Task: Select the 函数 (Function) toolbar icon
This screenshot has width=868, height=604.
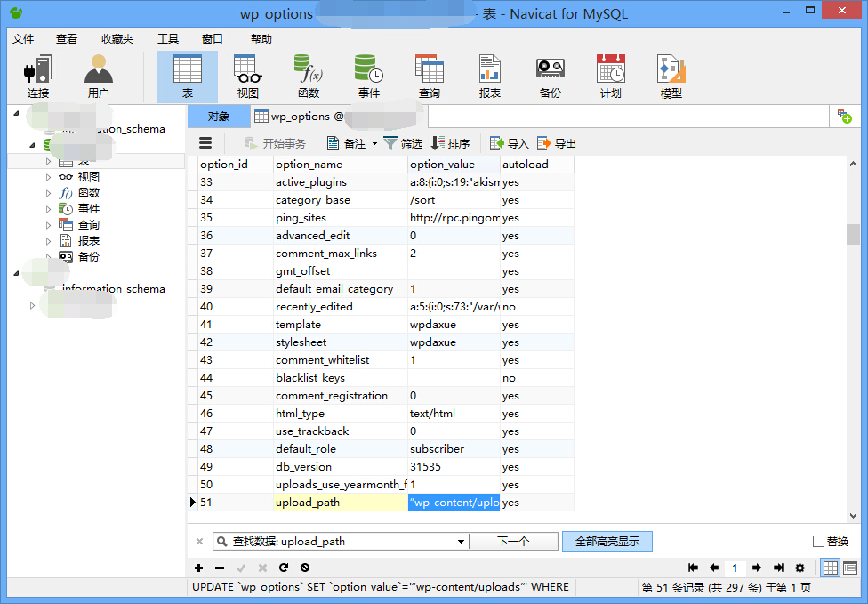Action: click(x=309, y=76)
